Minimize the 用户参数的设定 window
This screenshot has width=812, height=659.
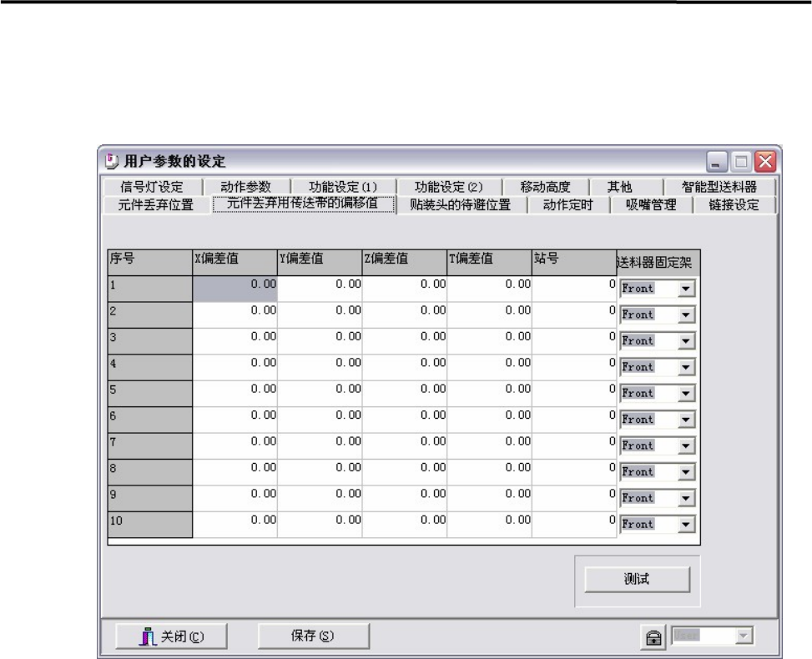point(717,162)
